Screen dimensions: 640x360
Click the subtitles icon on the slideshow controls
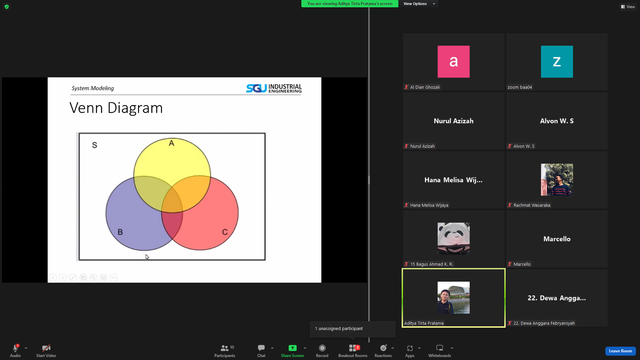pyautogui.click(x=104, y=278)
